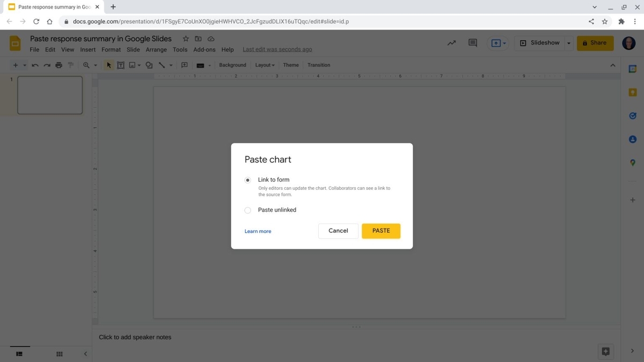Click the Undo icon
This screenshot has height=362, width=644.
click(x=35, y=65)
